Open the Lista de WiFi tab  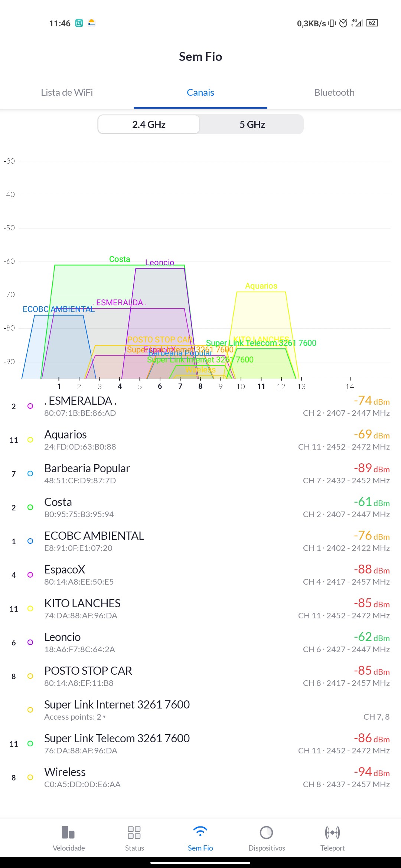point(67,92)
